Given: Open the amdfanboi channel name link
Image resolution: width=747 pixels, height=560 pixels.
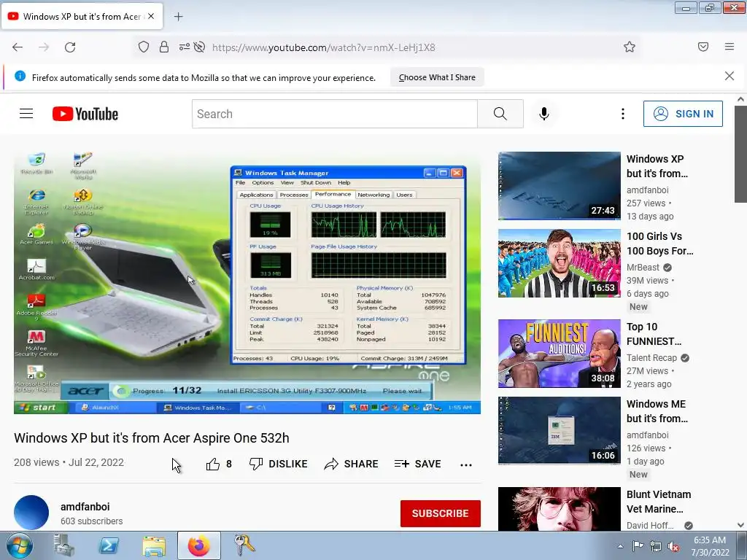Looking at the screenshot, I should (x=85, y=507).
